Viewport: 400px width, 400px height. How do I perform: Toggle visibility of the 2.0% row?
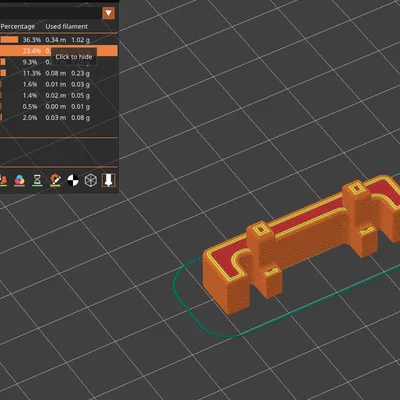tap(59, 118)
